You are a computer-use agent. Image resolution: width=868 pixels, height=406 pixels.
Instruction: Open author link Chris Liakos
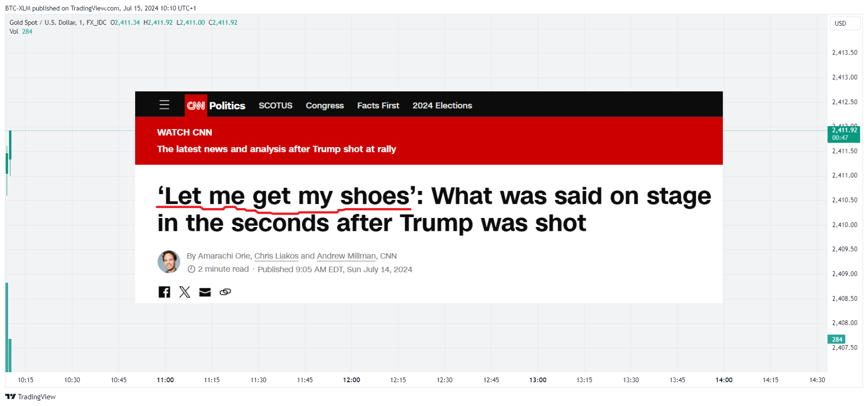tap(276, 256)
